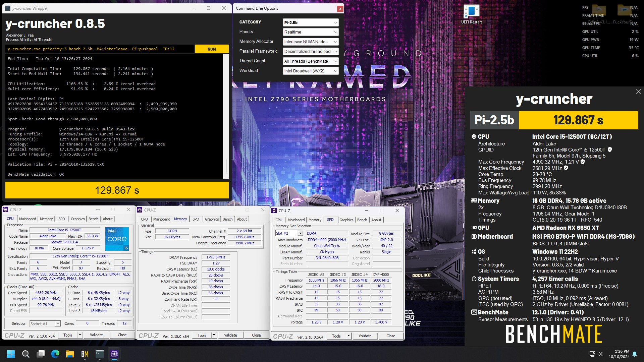Close the BenchMate result panel
The image size is (644, 362).
coord(638,92)
